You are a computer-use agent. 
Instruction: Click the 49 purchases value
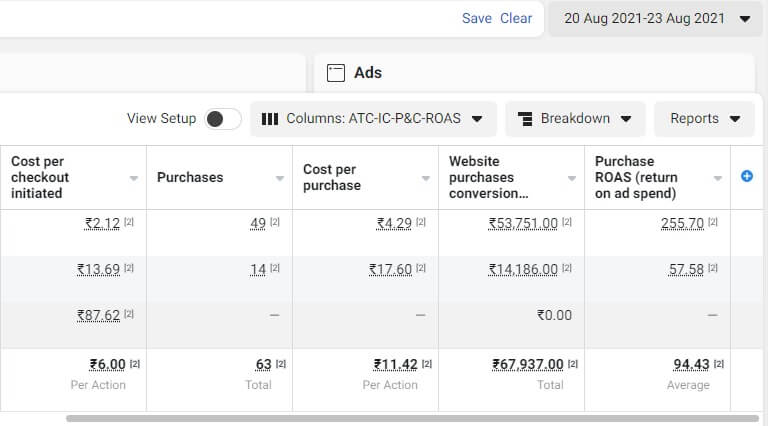click(258, 223)
